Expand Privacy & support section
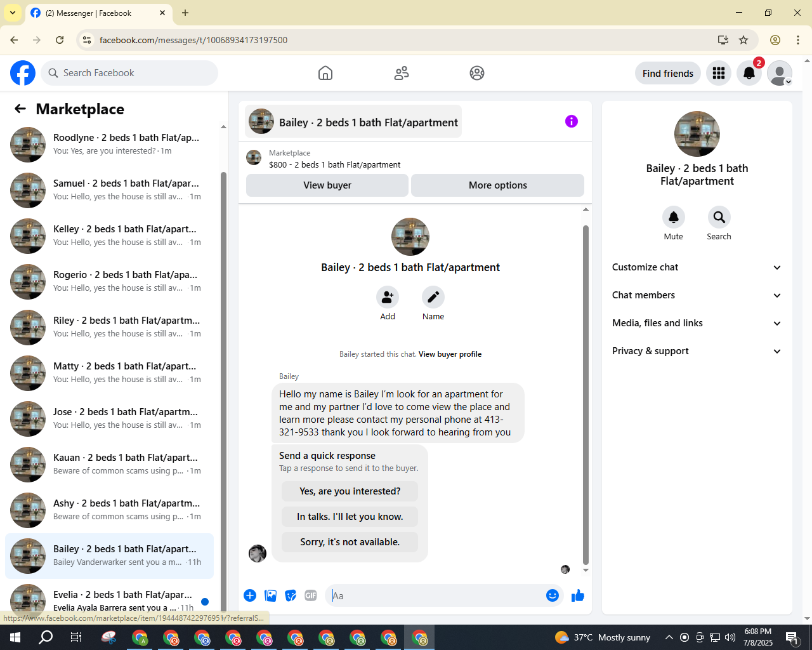The height and width of the screenshot is (650, 812). pos(697,351)
